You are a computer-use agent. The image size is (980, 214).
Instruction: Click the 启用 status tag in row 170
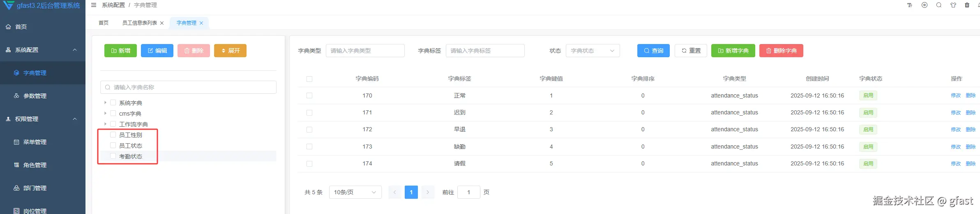(868, 95)
